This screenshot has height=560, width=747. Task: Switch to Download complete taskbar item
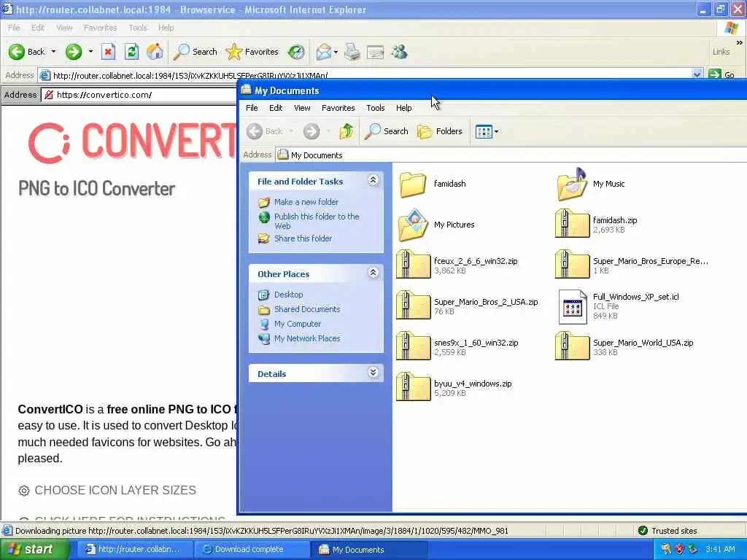(x=252, y=550)
